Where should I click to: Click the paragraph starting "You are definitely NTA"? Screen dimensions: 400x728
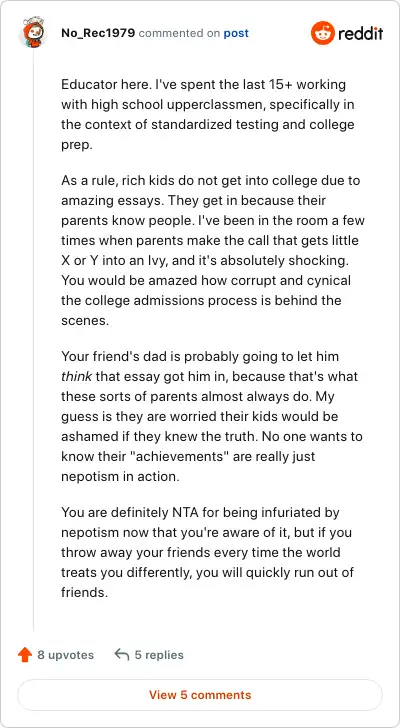(x=207, y=552)
